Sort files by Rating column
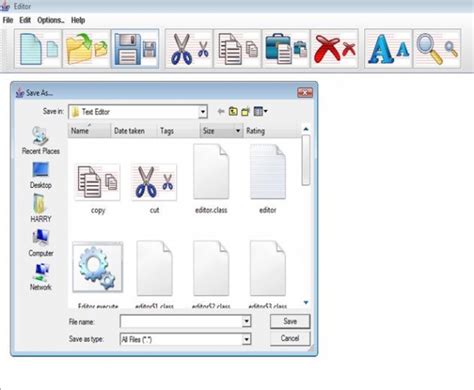Viewport: 474px width, 390px height. (271, 131)
